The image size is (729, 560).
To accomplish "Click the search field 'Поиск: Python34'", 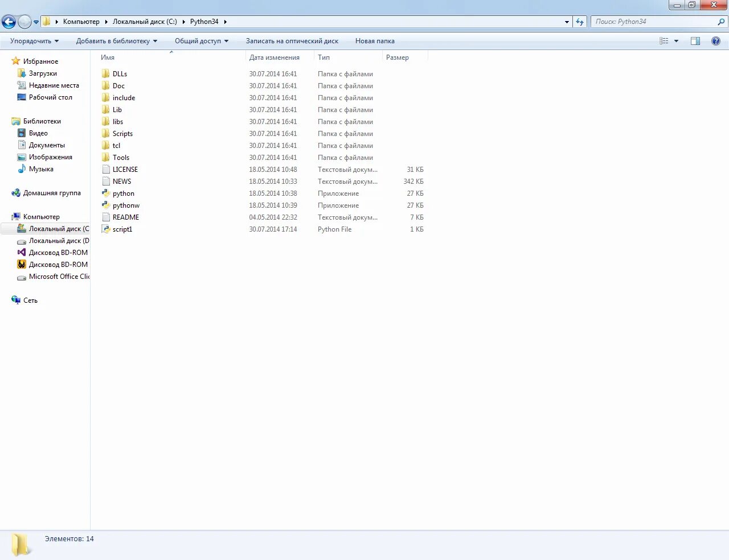I will click(653, 22).
